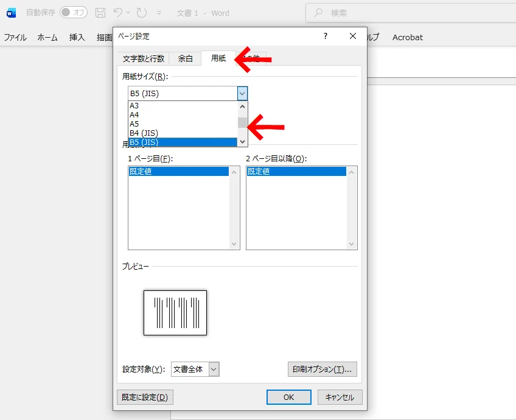Click the Redo icon
516x420 pixels.
pyautogui.click(x=142, y=13)
